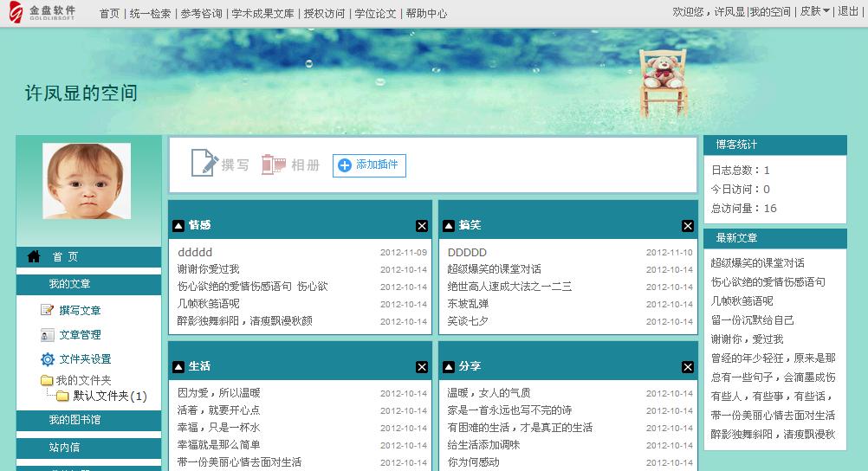Open article 东坡乱弹
This screenshot has height=471, width=868.
[x=468, y=303]
